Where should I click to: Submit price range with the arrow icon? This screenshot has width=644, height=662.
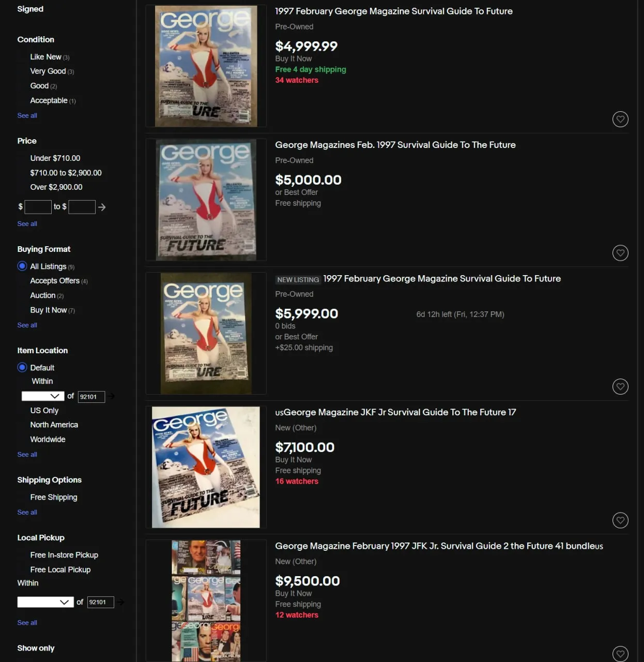(102, 207)
